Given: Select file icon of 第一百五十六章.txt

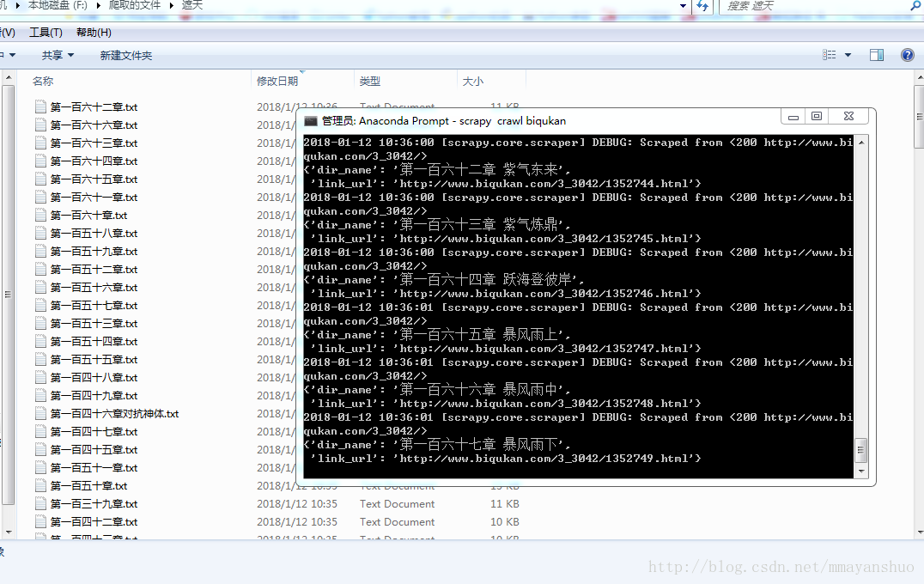Looking at the screenshot, I should (x=40, y=288).
